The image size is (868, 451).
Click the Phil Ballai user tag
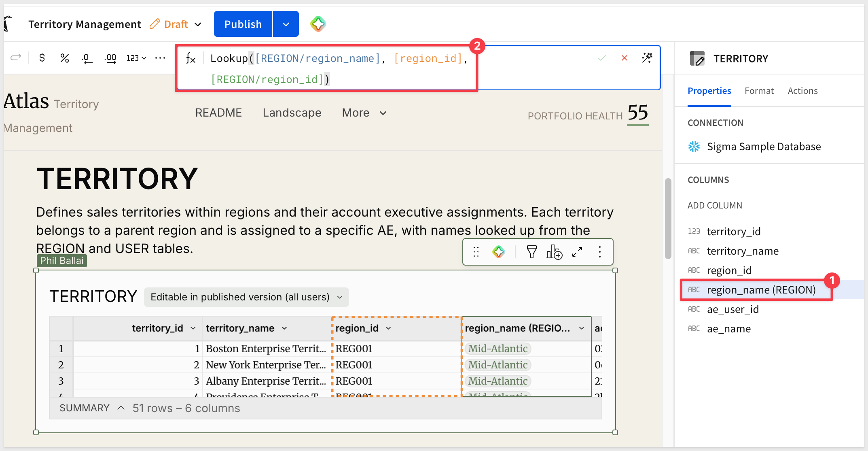[62, 261]
